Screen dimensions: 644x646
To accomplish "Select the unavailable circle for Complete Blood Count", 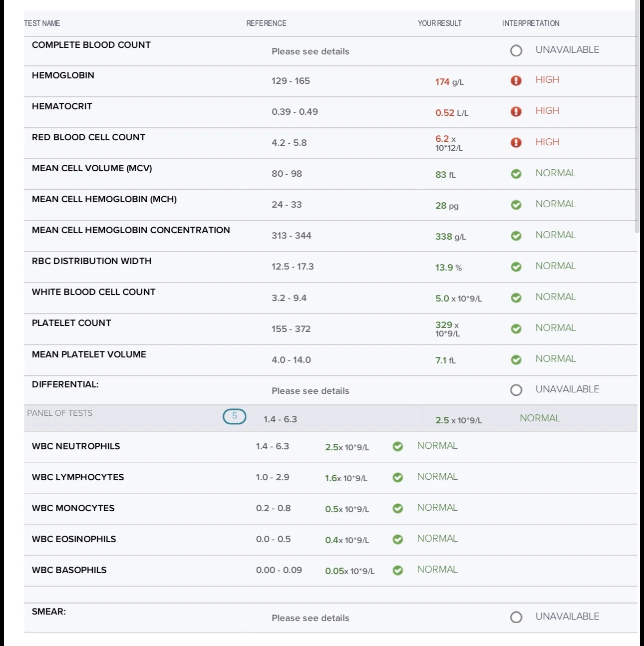I will (x=516, y=50).
